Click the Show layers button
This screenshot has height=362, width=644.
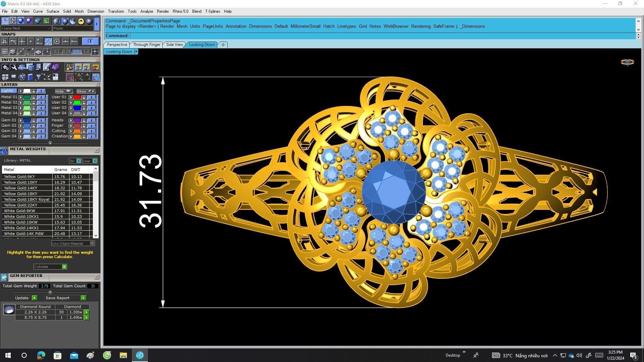(x=86, y=91)
